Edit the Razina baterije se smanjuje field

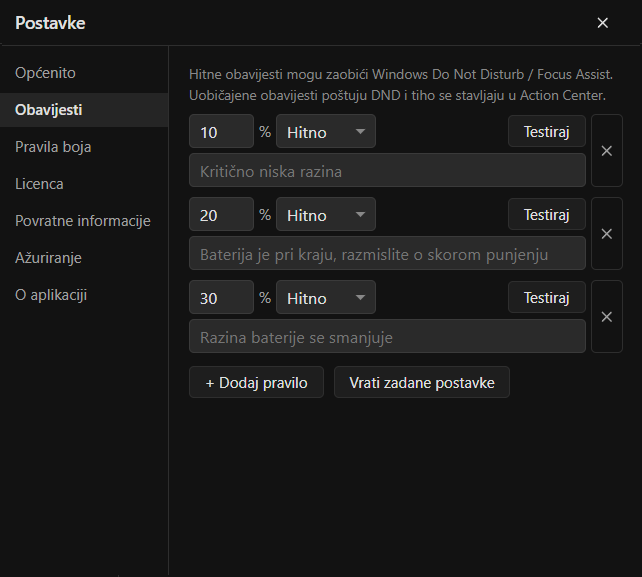(387, 336)
